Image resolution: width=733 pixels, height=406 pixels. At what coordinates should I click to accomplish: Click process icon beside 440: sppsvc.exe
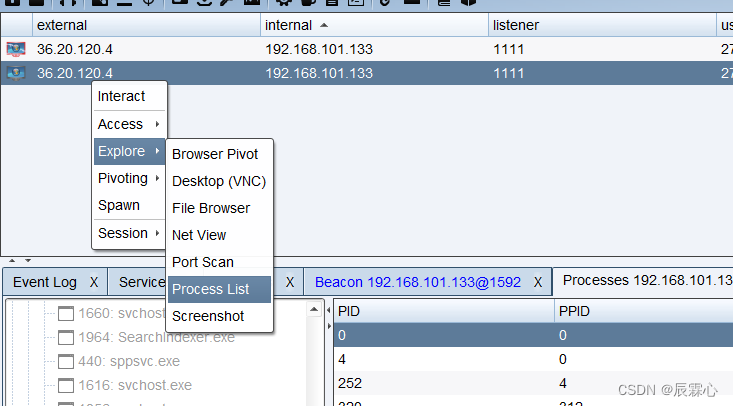(66, 361)
